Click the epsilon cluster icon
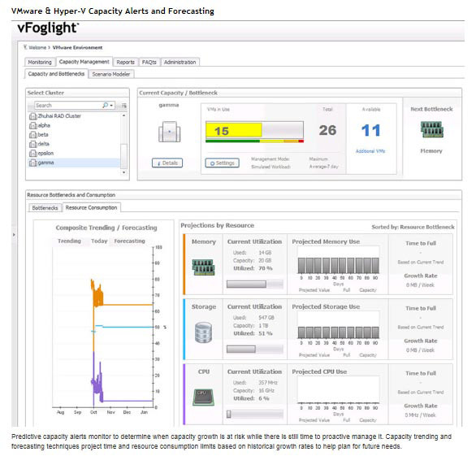The image size is (476, 456). pyautogui.click(x=32, y=154)
